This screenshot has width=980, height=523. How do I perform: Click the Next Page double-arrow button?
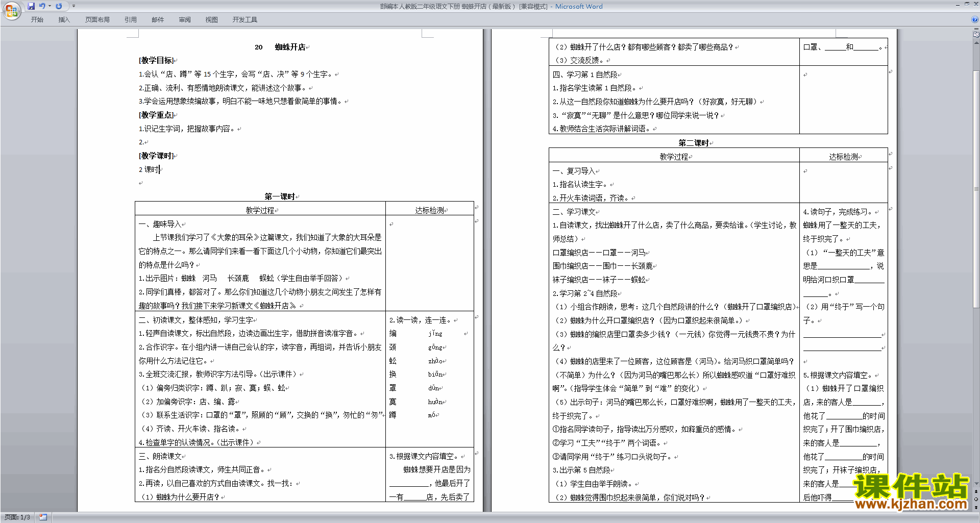coord(976,507)
